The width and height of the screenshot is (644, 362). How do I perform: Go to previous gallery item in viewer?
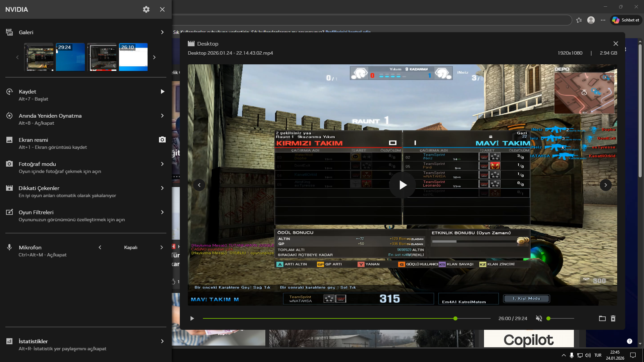199,185
